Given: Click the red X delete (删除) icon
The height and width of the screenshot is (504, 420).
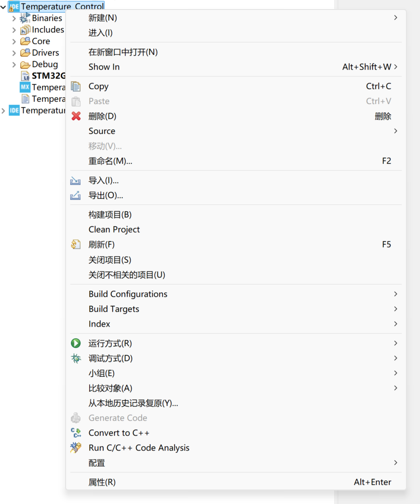Looking at the screenshot, I should (75, 116).
